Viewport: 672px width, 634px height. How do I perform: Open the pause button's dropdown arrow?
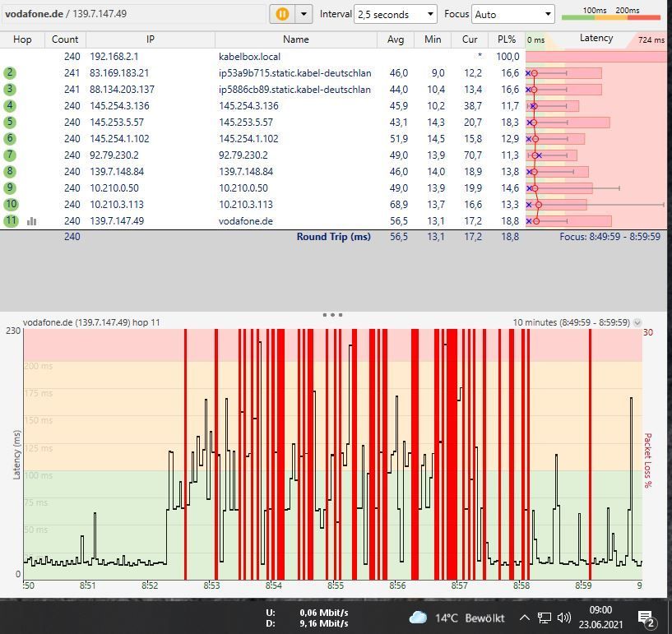click(304, 14)
